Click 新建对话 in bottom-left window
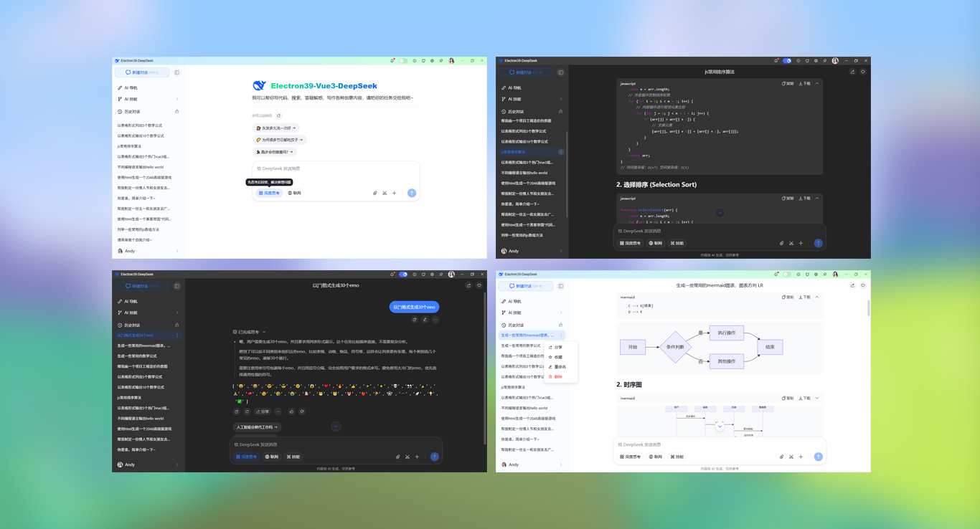980x529 pixels. (142, 286)
